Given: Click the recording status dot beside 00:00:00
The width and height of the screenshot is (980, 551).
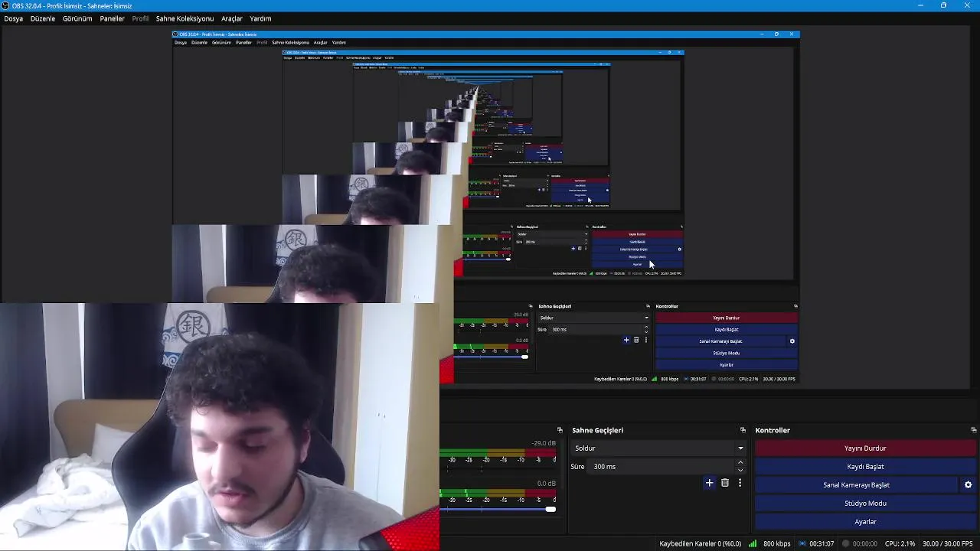Looking at the screenshot, I should [845, 543].
